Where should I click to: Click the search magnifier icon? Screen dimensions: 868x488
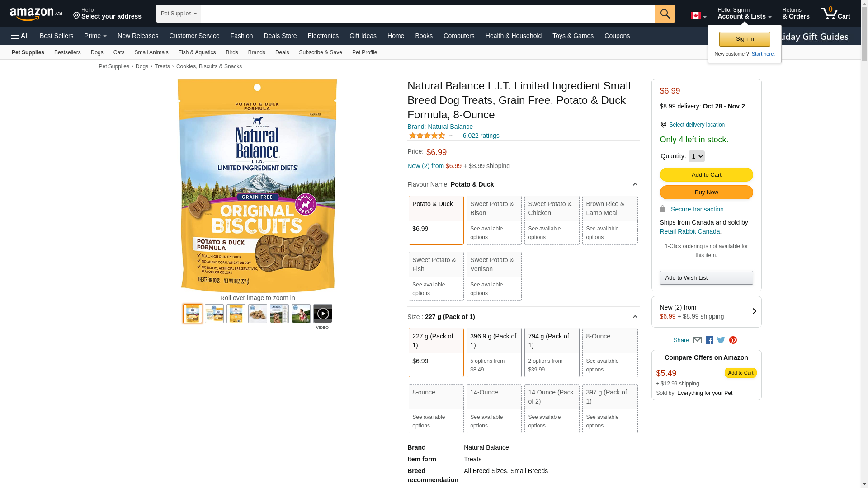point(665,14)
